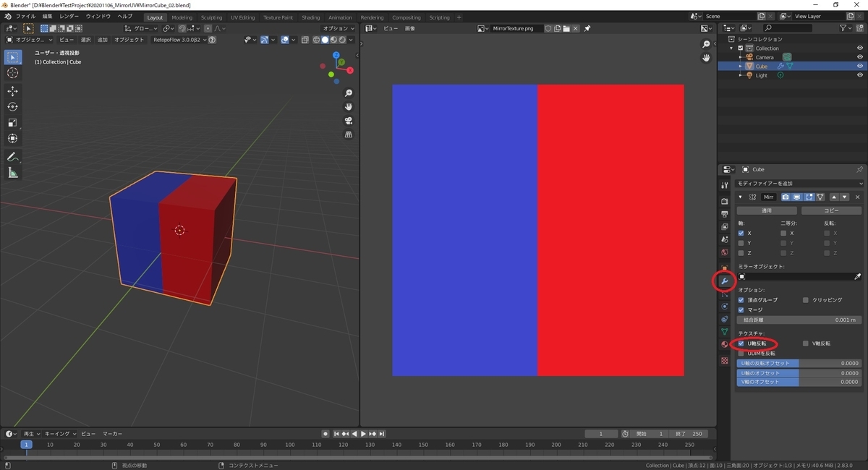The image size is (868, 470).
Task: Pin the MirrorTexture.png image
Action: [587, 28]
